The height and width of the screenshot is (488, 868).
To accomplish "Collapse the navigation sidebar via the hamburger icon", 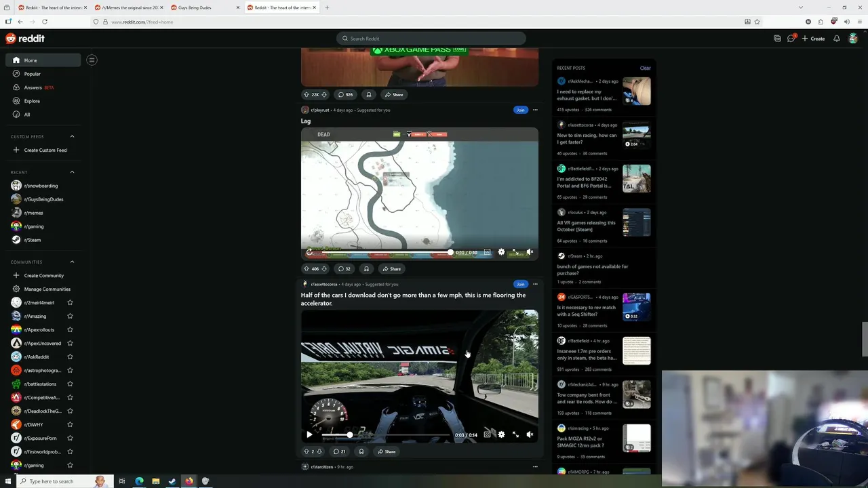I will coord(92,60).
